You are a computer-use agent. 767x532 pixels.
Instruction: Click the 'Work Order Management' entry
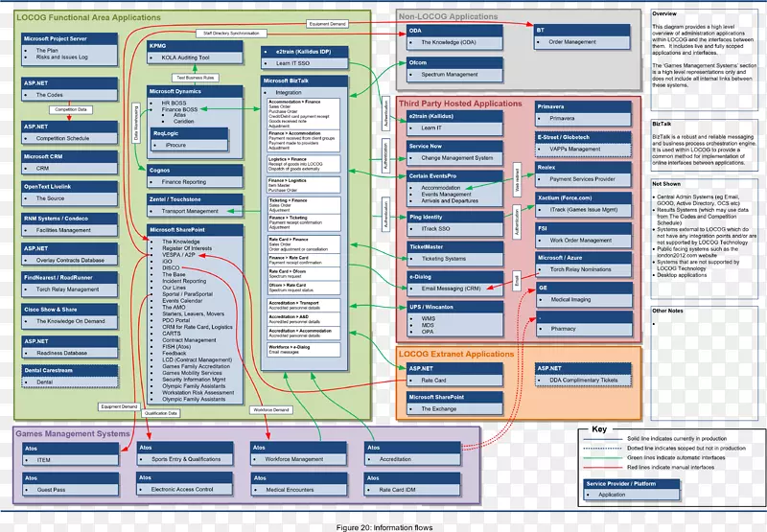(x=581, y=241)
